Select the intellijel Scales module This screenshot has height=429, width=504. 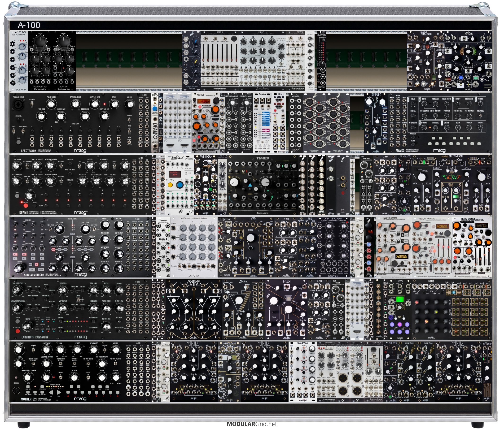tap(262, 123)
